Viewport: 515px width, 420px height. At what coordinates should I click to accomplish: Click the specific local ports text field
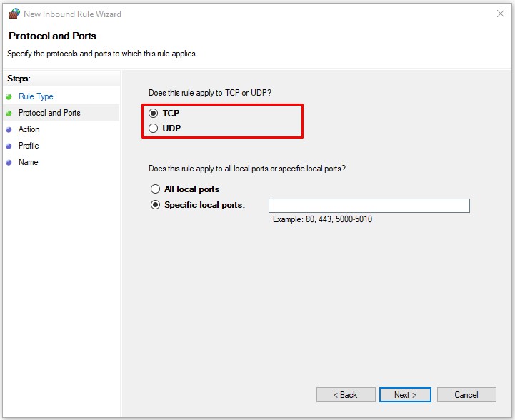(369, 206)
